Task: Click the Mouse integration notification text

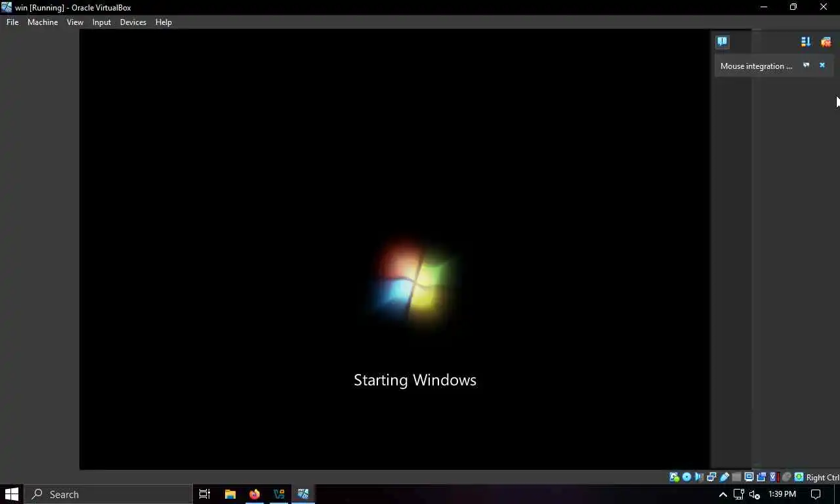Action: pyautogui.click(x=756, y=66)
